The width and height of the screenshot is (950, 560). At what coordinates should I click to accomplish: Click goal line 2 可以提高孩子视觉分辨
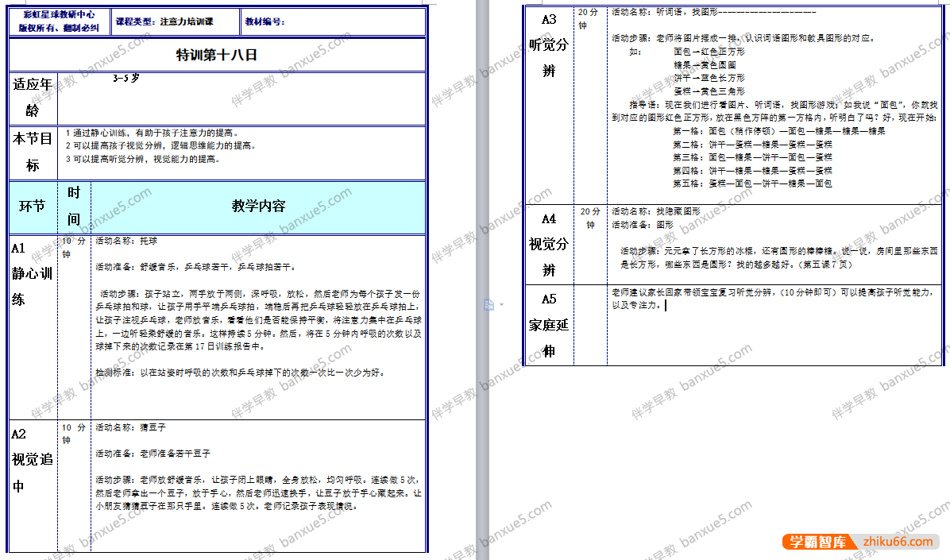coord(160,145)
